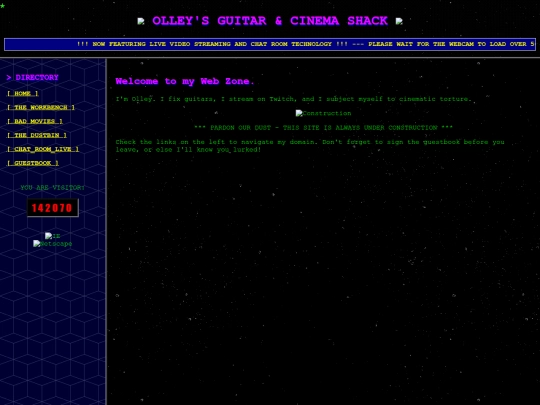Visit the BAD MOVIES section
The width and height of the screenshot is (540, 405).
pos(35,121)
